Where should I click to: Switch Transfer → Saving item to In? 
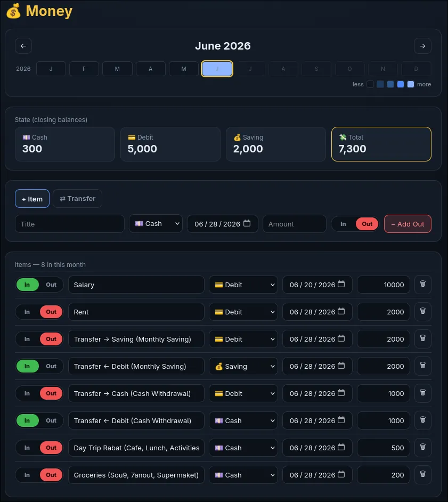(x=27, y=339)
